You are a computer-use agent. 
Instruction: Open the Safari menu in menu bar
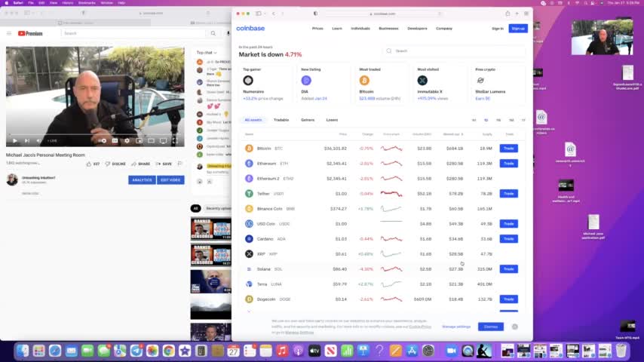(18, 3)
